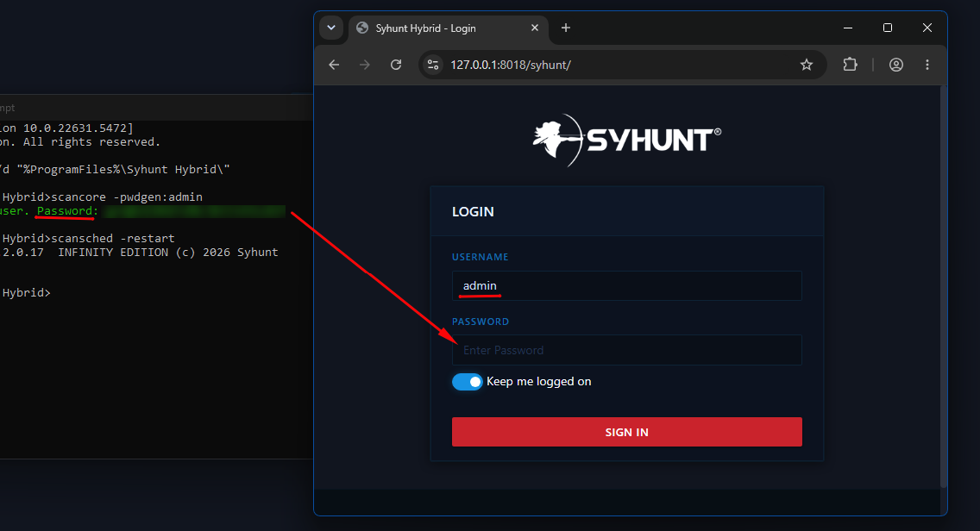Click the address bar URL 127.0.0.1:8018/syhunt/
Image resolution: width=980 pixels, height=531 pixels.
(511, 65)
